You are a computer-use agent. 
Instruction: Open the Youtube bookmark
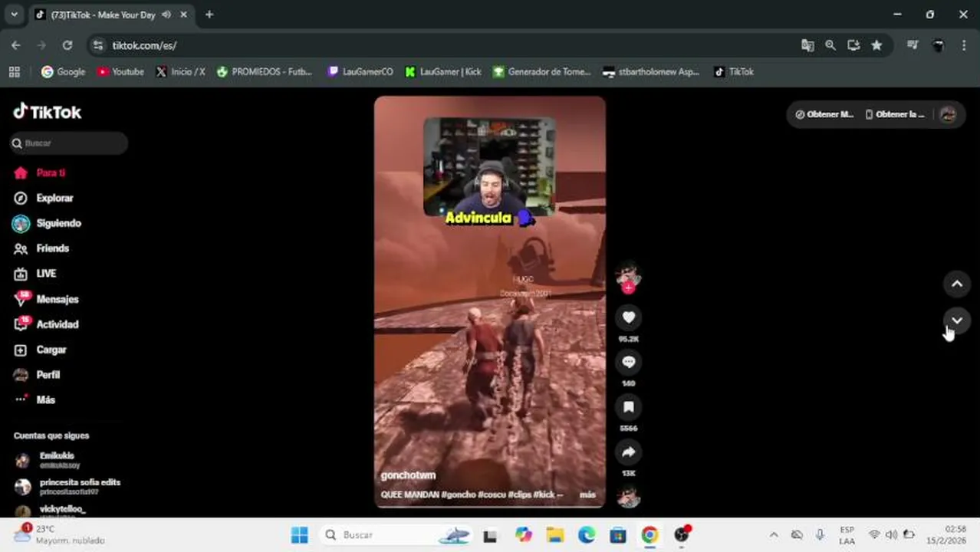[x=120, y=71]
